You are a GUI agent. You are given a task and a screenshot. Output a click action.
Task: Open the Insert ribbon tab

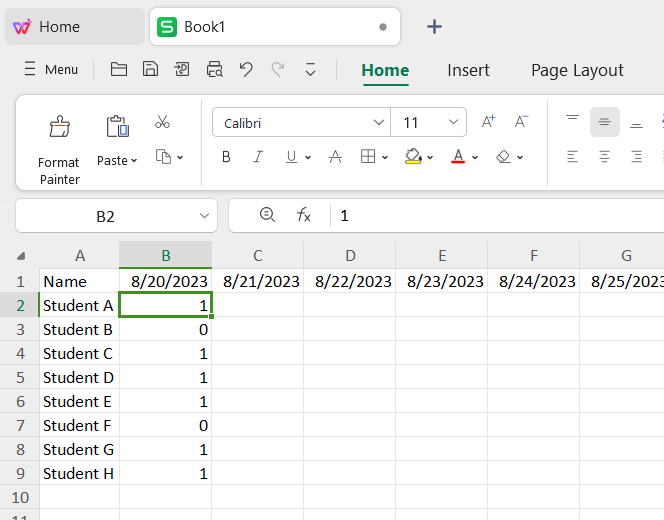468,70
